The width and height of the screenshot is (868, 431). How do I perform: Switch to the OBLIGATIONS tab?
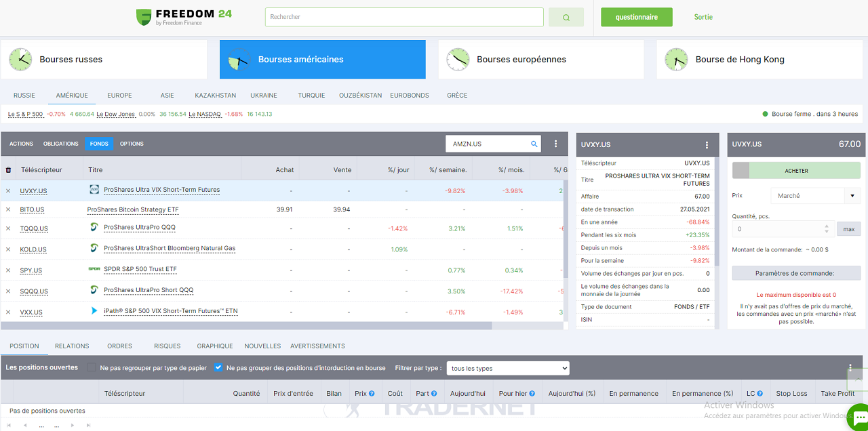pos(61,144)
